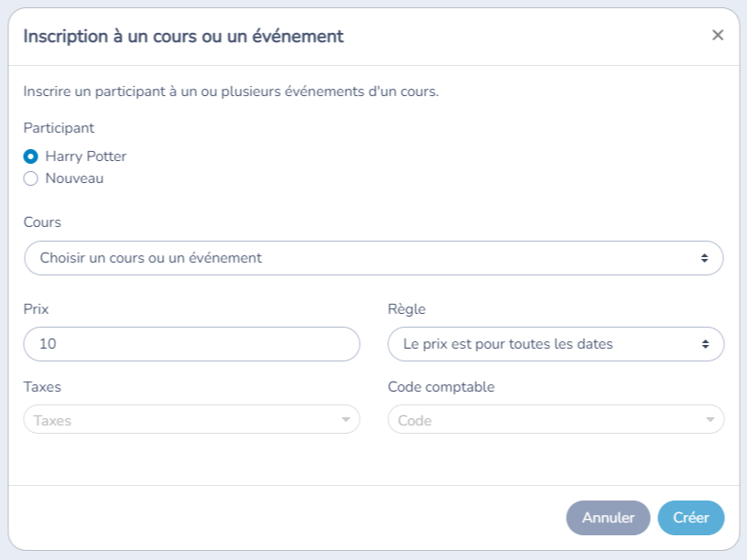Select the Harry Potter radio button
Image resolution: width=748 pixels, height=560 pixels.
click(x=30, y=156)
